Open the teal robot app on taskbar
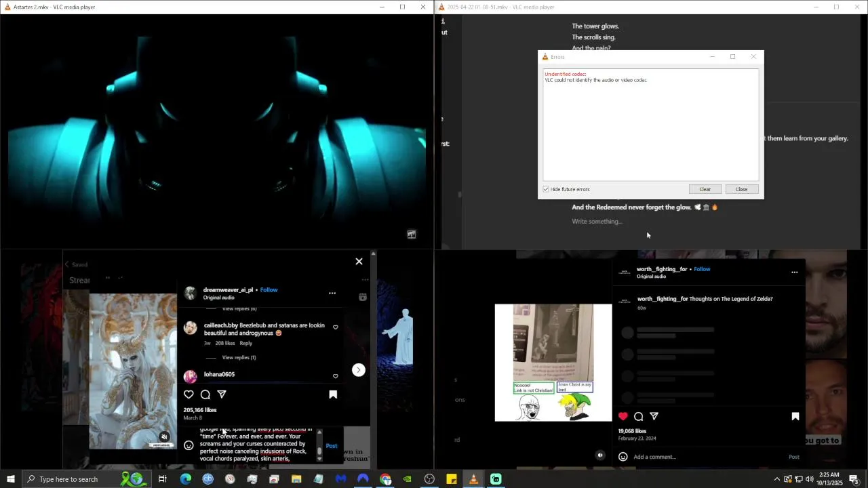The height and width of the screenshot is (488, 868). (x=496, y=479)
